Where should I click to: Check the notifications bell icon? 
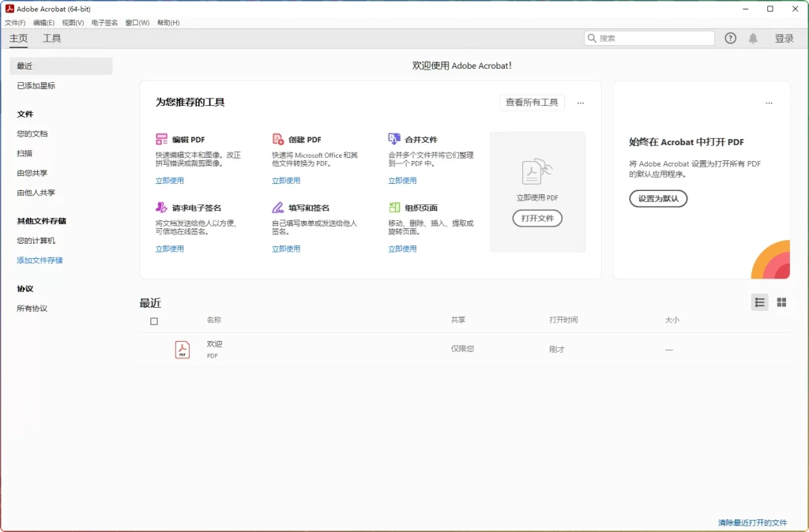coord(754,37)
